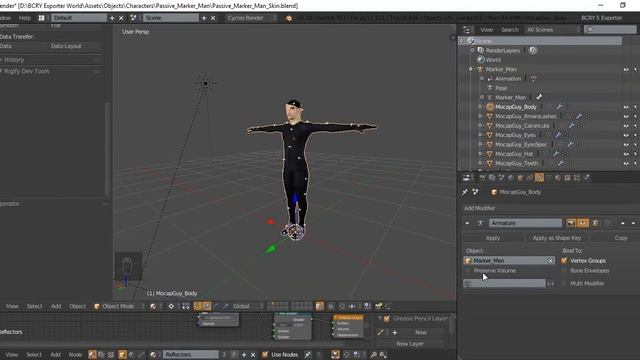Open the Object Mode dropdown
This screenshot has height=360, width=640.
(x=119, y=306)
